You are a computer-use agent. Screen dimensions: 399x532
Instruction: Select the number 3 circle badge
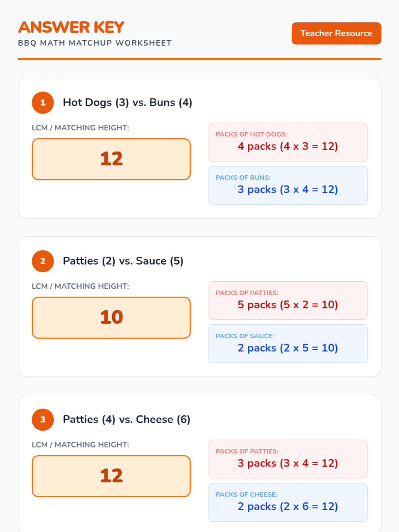pos(43,420)
